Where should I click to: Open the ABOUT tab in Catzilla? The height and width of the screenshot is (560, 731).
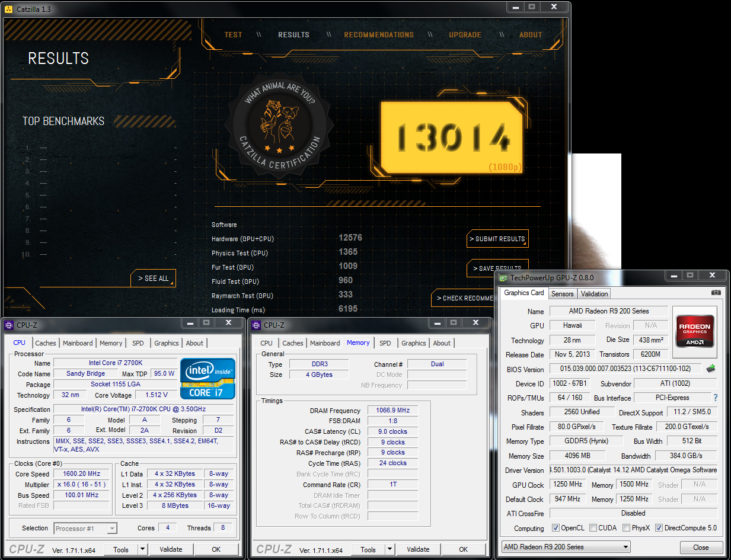[x=531, y=35]
